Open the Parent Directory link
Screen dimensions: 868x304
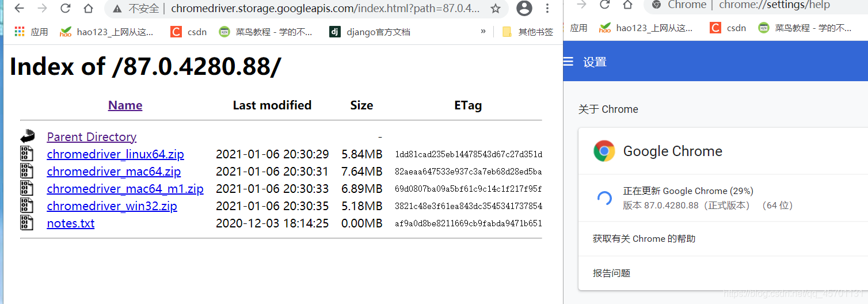(92, 137)
